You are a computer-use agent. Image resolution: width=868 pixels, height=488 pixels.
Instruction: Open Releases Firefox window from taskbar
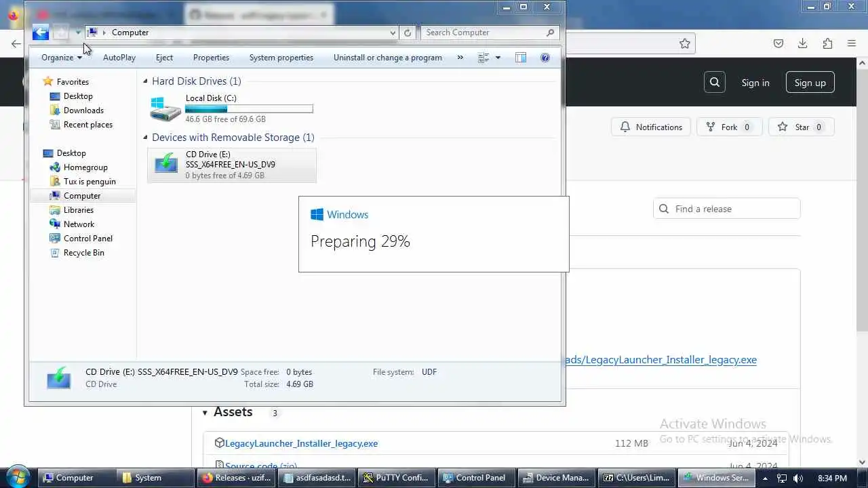pyautogui.click(x=237, y=478)
